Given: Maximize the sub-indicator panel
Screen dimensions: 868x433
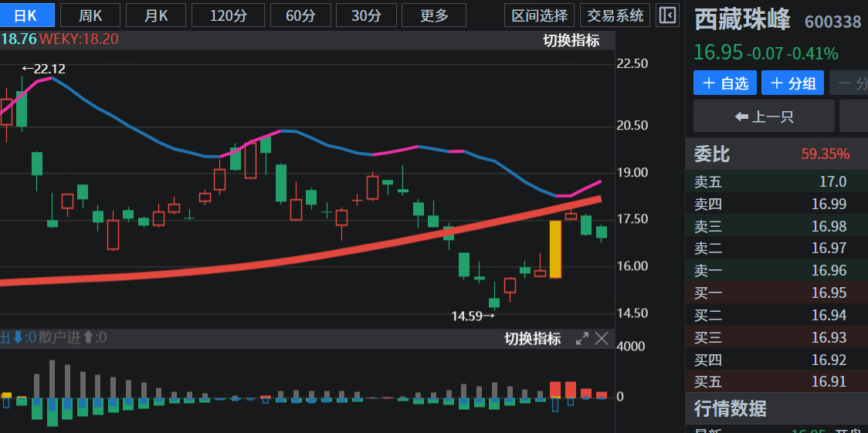Looking at the screenshot, I should (x=582, y=338).
